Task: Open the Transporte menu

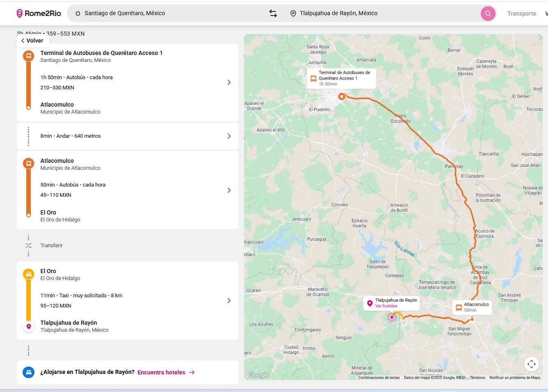Action: [521, 14]
